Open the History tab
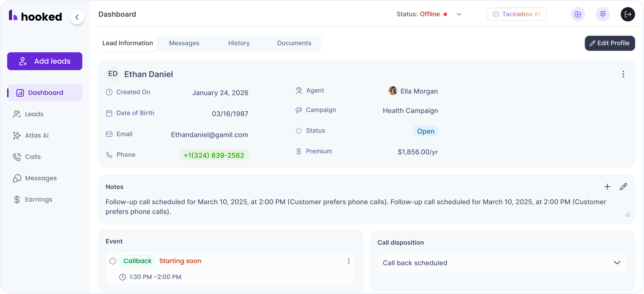 (x=239, y=43)
